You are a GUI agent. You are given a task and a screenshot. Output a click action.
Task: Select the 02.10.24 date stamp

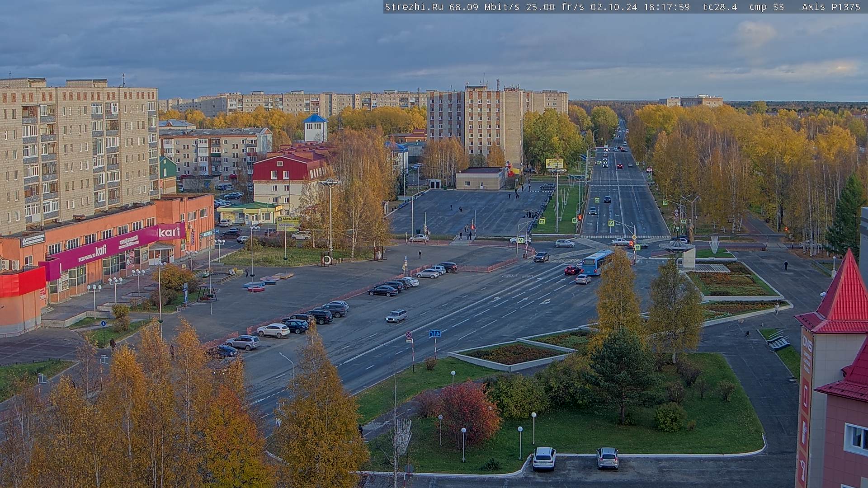pos(613,7)
